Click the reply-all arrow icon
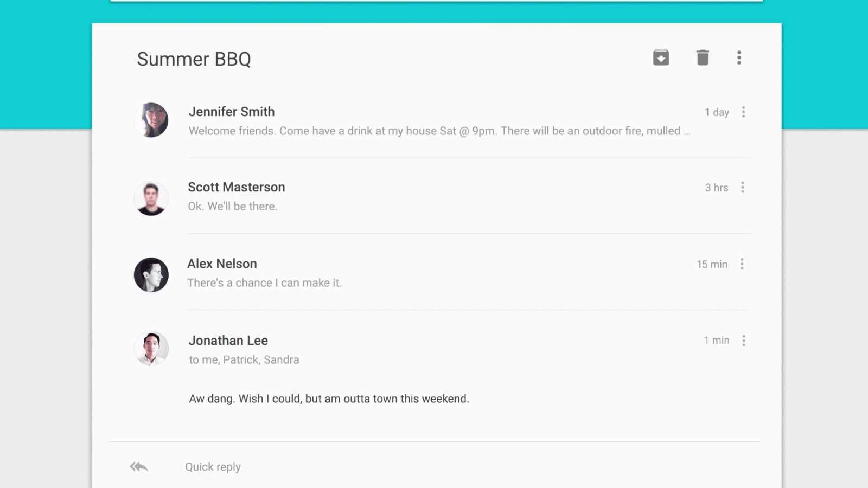 point(139,466)
